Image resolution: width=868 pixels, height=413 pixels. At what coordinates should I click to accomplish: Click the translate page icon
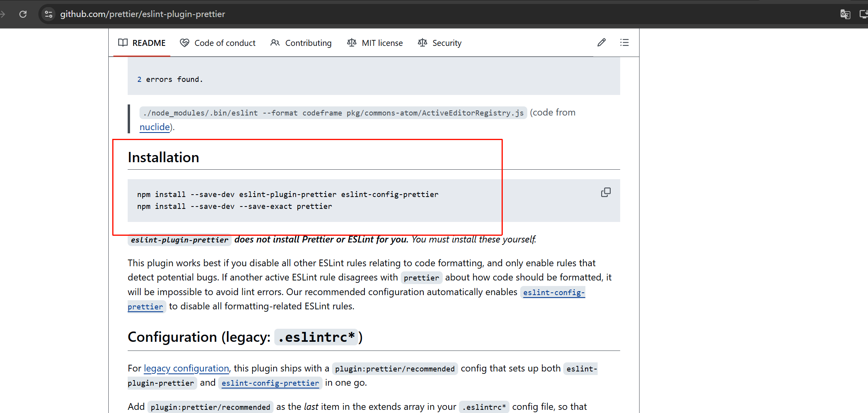click(845, 14)
